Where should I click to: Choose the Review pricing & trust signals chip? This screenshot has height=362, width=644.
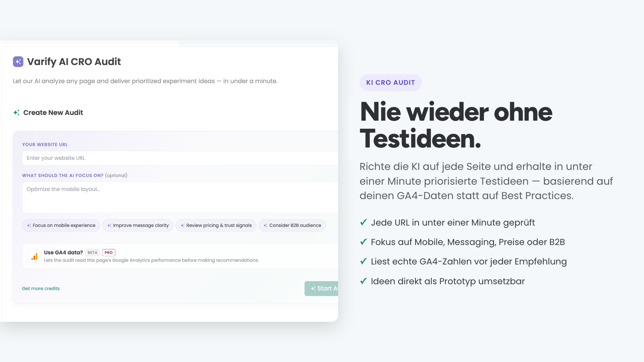pos(216,226)
